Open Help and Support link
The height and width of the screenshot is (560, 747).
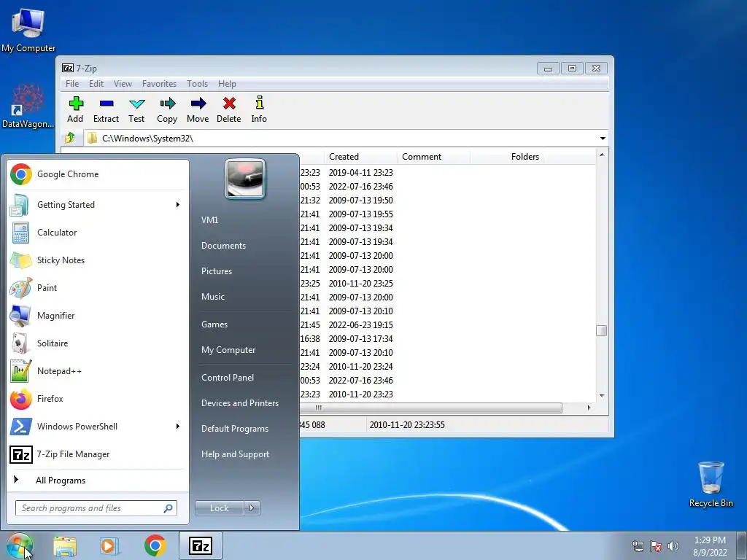(x=236, y=454)
